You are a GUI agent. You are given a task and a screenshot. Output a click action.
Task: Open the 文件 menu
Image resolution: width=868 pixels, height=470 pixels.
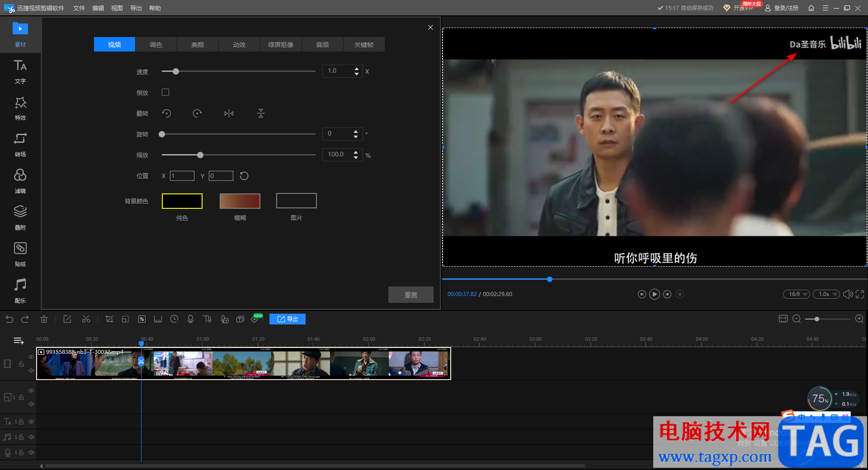(79, 8)
